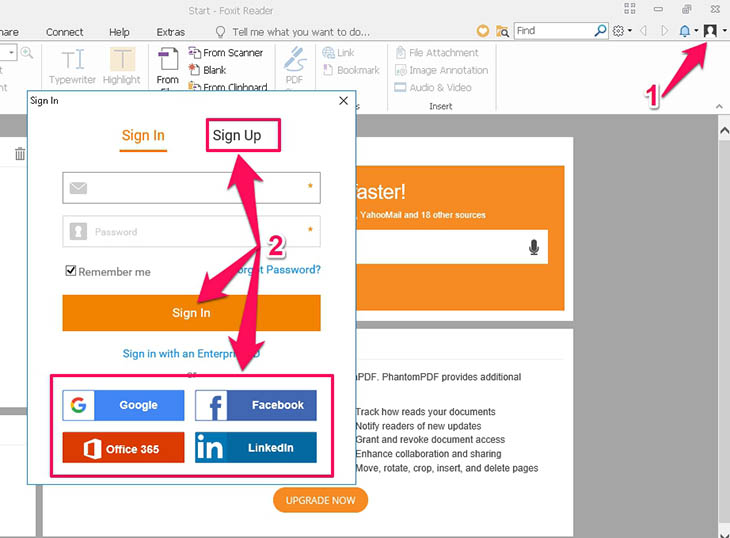Click the email address input field
Screen dimensions: 730x538
pyautogui.click(x=191, y=188)
